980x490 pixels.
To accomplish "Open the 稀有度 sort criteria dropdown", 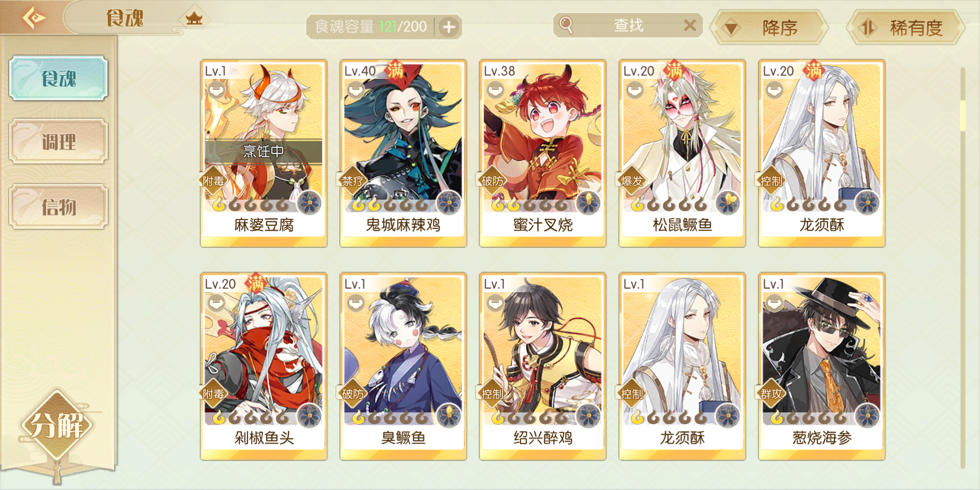I will click(x=906, y=28).
